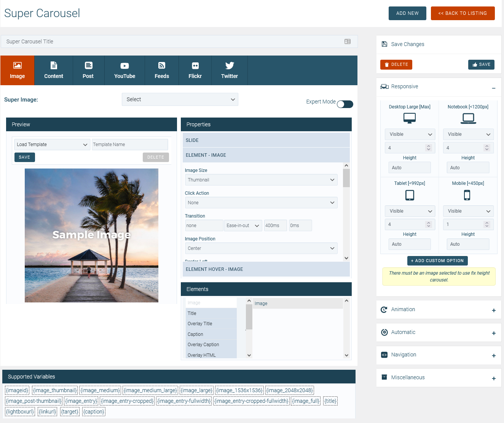The height and width of the screenshot is (423, 504).
Task: Click the Automatic circle icon
Action: [x=384, y=332]
